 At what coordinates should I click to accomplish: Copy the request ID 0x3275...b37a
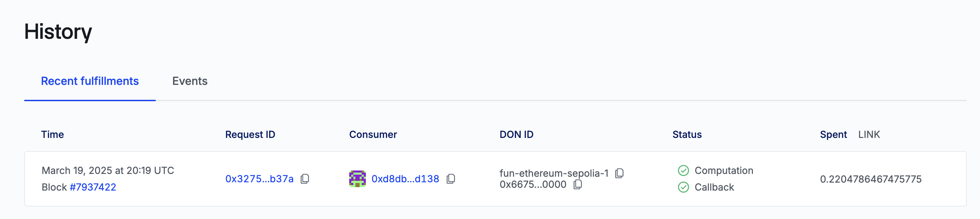coord(305,179)
